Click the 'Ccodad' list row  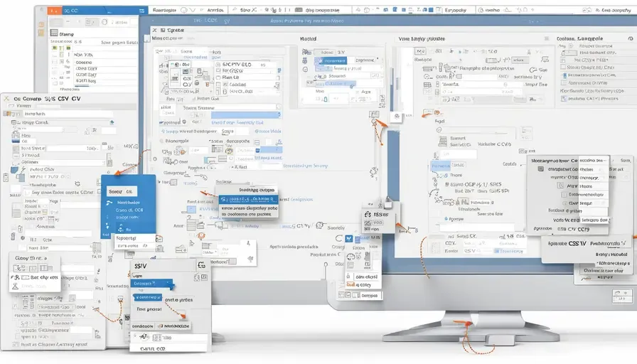[248, 85]
